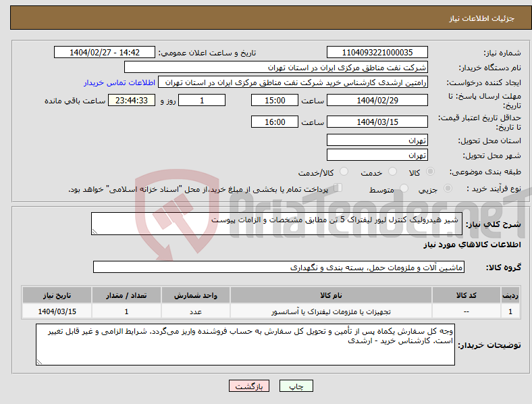Click the ردیف column header
The image size is (532, 404).
click(x=510, y=295)
